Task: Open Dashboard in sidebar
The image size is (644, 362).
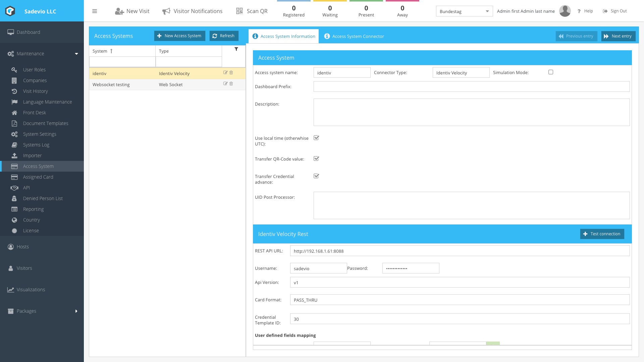Action: click(42, 32)
